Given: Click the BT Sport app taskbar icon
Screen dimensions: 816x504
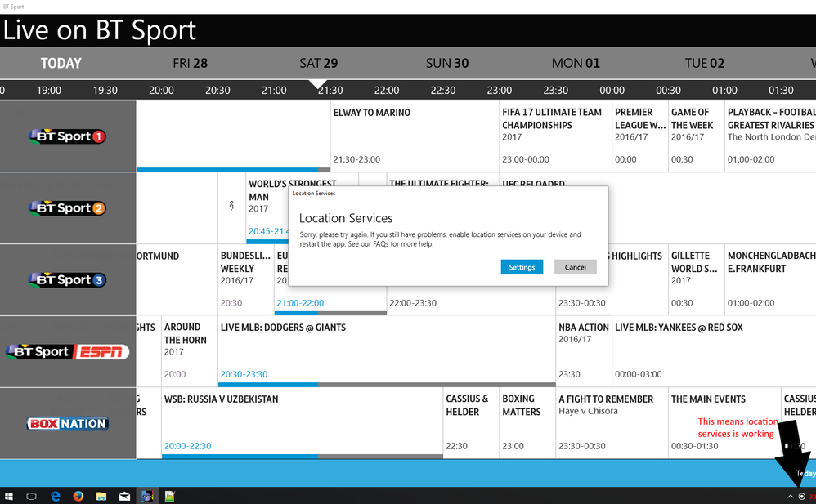Looking at the screenshot, I should click(147, 496).
